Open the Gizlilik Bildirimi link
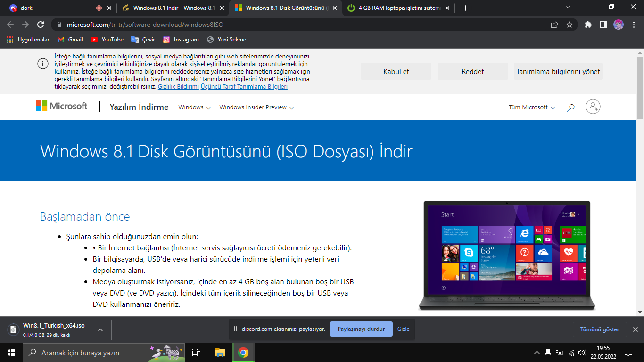The width and height of the screenshot is (644, 362). [178, 87]
